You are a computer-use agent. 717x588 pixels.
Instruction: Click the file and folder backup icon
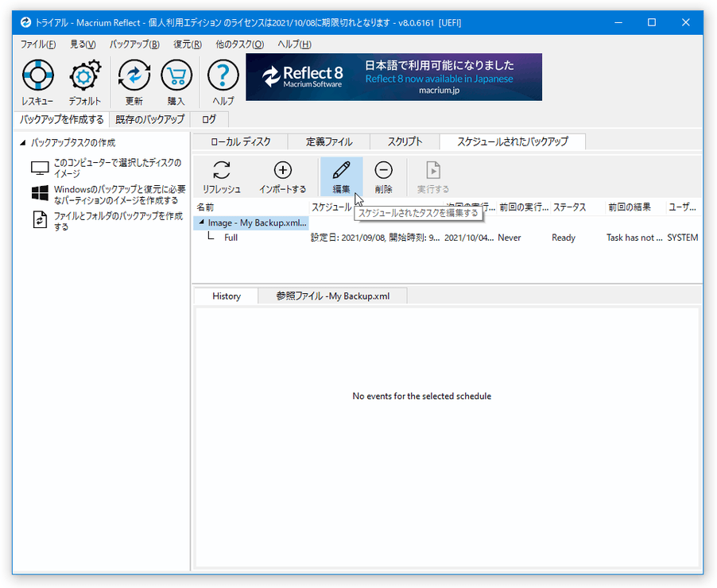pyautogui.click(x=40, y=219)
